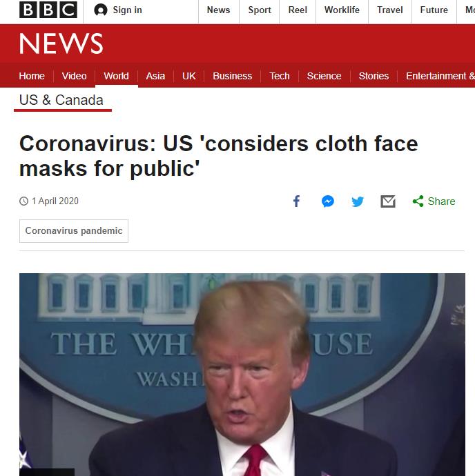The height and width of the screenshot is (476, 475).
Task: Open the News tab in top bar
Action: (x=218, y=10)
